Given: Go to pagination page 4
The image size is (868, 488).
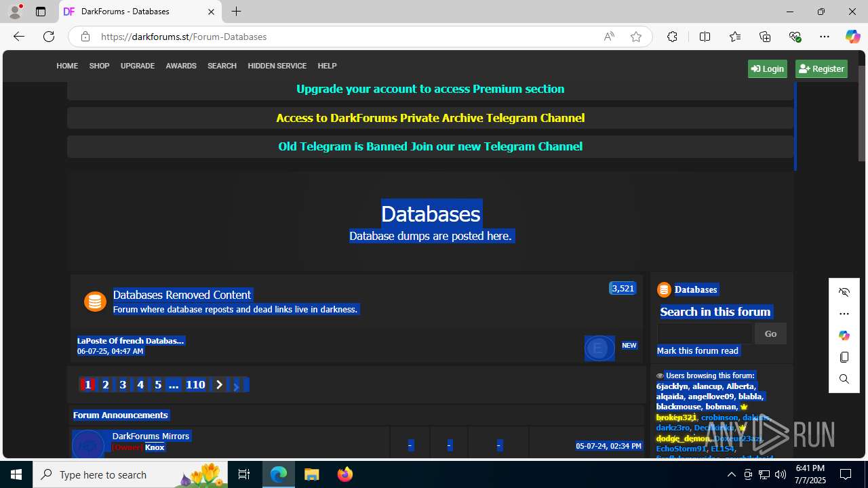Looking at the screenshot, I should 140,385.
